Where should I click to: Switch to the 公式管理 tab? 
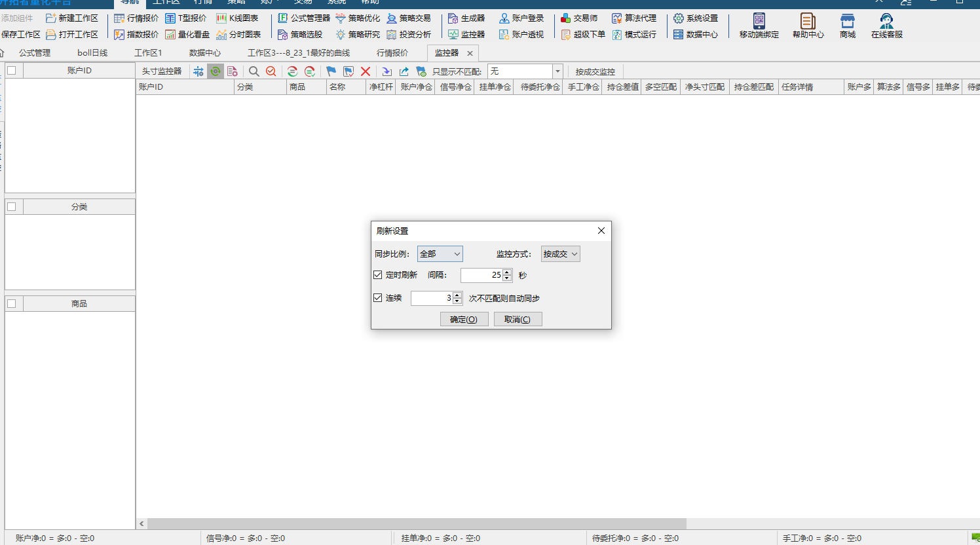tap(35, 53)
